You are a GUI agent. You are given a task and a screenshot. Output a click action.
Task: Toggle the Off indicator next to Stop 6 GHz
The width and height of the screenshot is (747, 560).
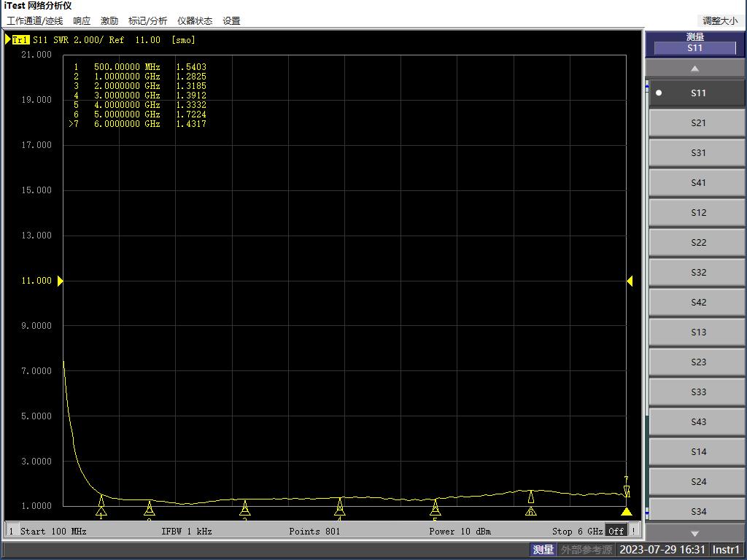[x=616, y=531]
